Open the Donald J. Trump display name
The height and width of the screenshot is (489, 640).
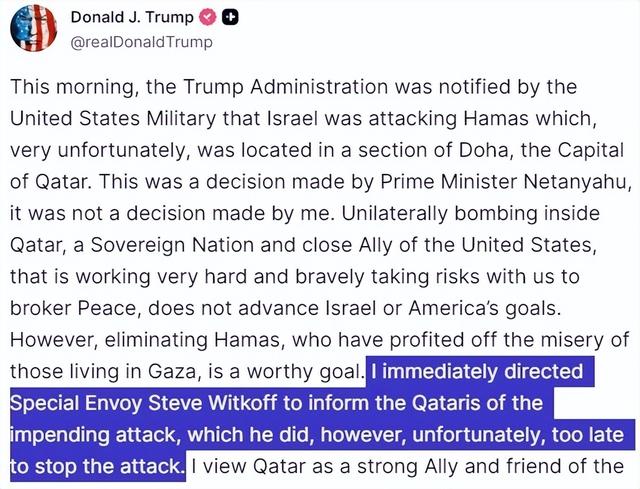pyautogui.click(x=130, y=18)
